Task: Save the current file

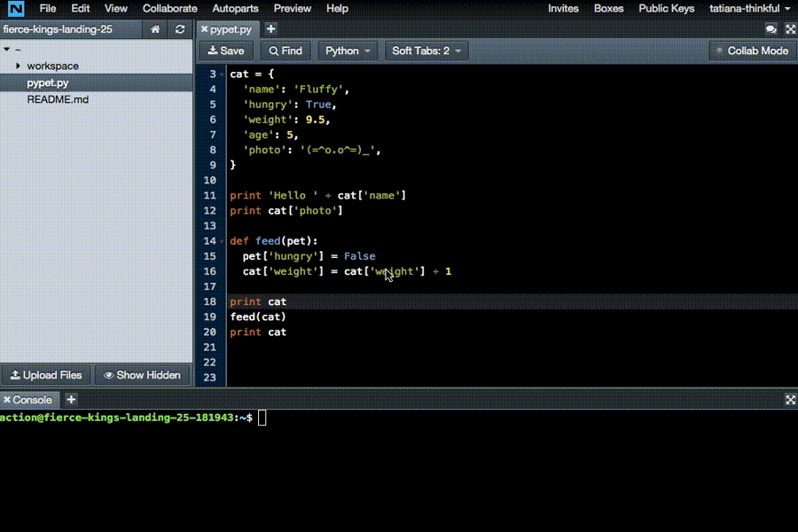Action: point(225,51)
